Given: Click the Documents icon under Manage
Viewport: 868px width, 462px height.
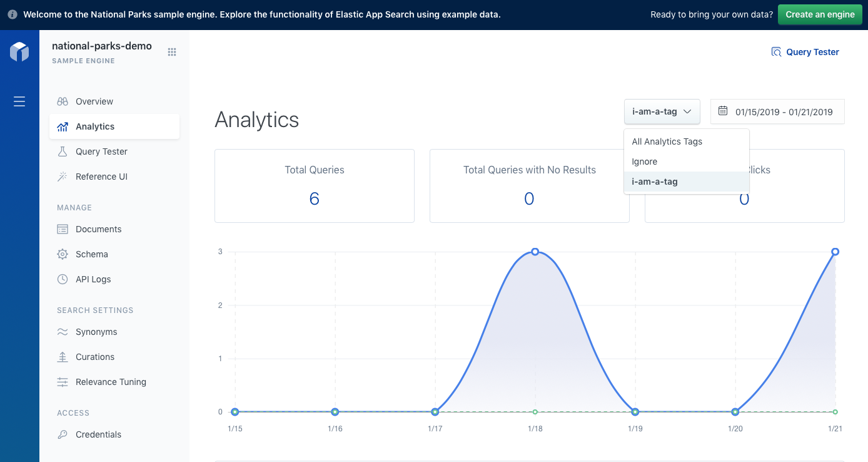Looking at the screenshot, I should pos(63,228).
